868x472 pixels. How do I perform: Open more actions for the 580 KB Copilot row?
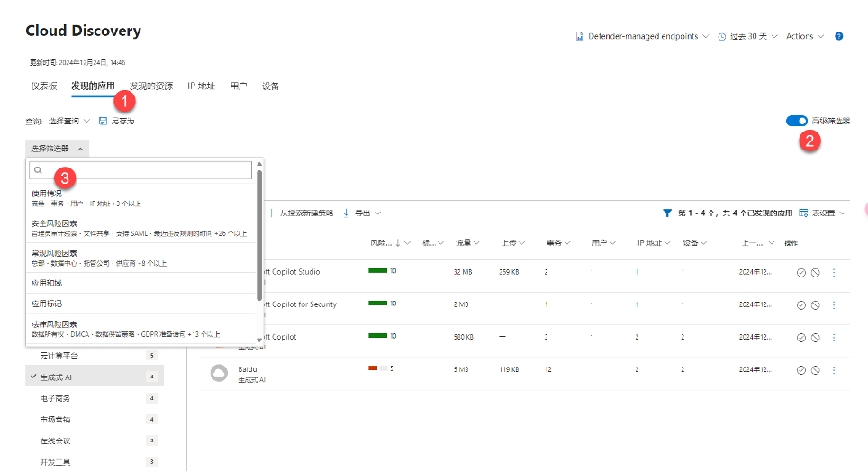pyautogui.click(x=834, y=338)
